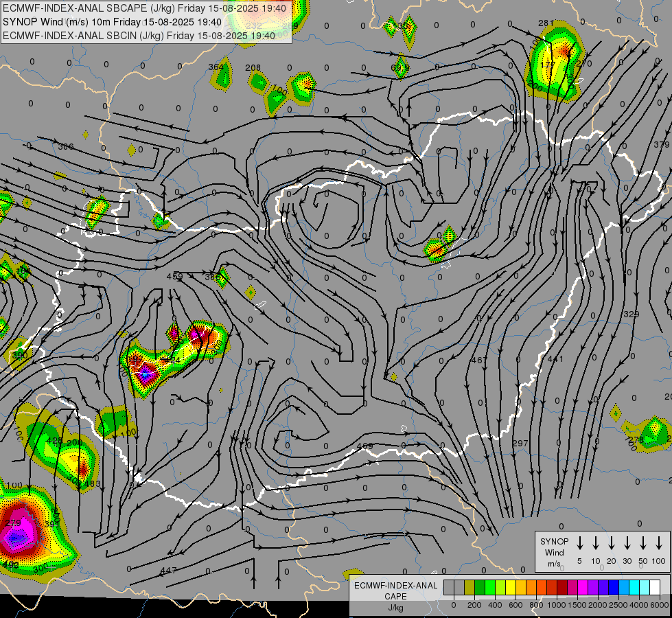Click the 379 value on the map
672x618 pixels.
click(662, 144)
